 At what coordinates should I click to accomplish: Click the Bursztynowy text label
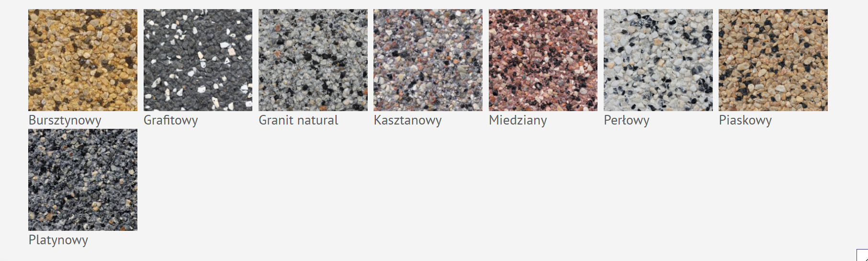tap(65, 120)
